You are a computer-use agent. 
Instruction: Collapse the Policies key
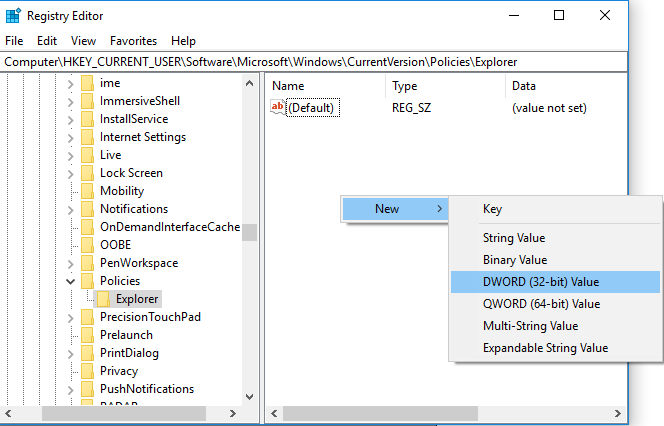coord(70,281)
